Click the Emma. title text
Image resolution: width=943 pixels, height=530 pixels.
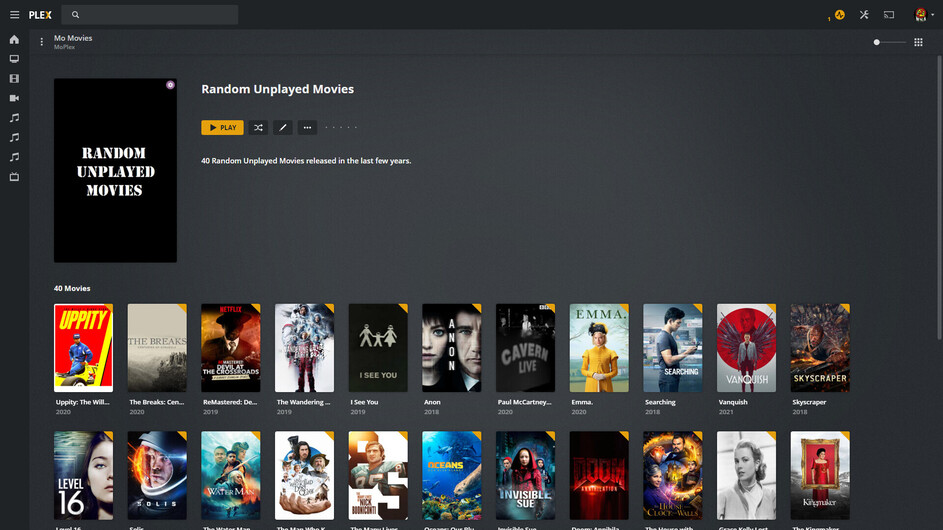pos(582,402)
